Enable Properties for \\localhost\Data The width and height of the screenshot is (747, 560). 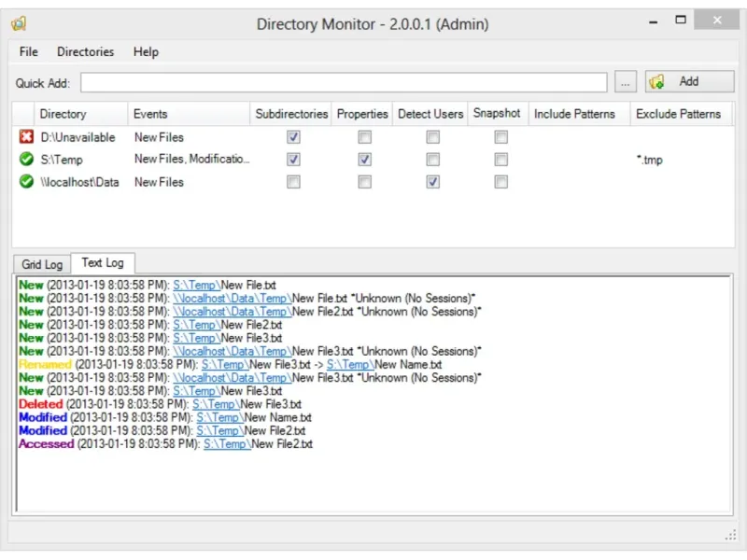point(364,181)
